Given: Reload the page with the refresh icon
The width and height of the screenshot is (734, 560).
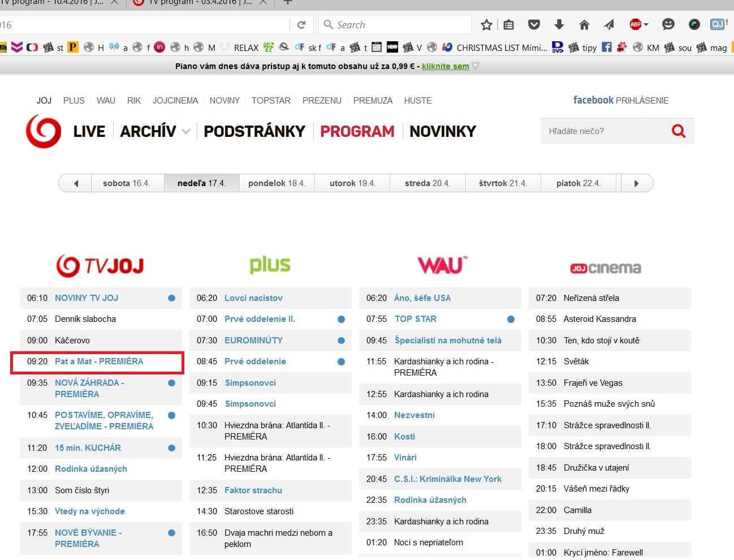Looking at the screenshot, I should coord(301,25).
